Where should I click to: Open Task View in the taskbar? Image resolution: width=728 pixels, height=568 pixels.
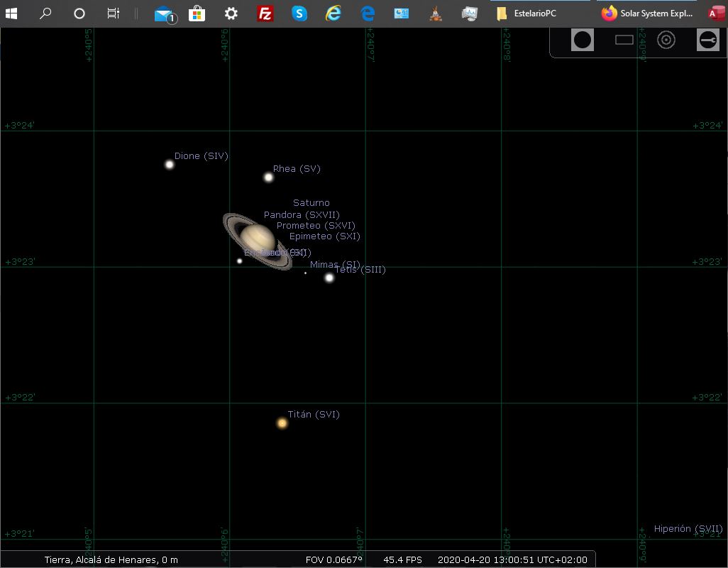click(x=113, y=13)
